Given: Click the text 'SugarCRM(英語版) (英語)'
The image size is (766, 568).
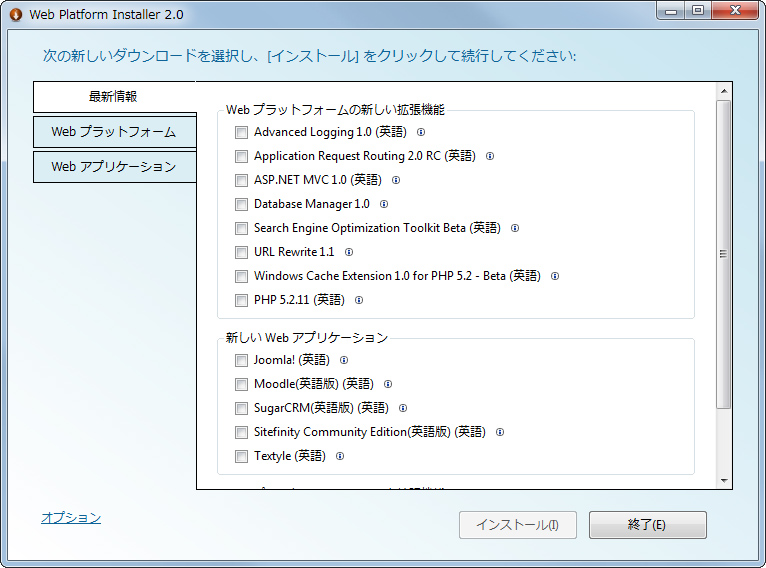Looking at the screenshot, I should (x=321, y=408).
